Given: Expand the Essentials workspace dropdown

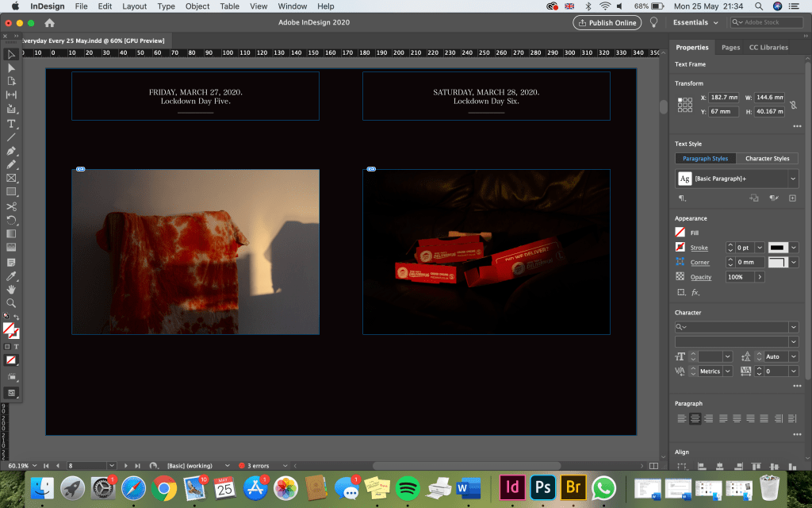Looking at the screenshot, I should (695, 23).
